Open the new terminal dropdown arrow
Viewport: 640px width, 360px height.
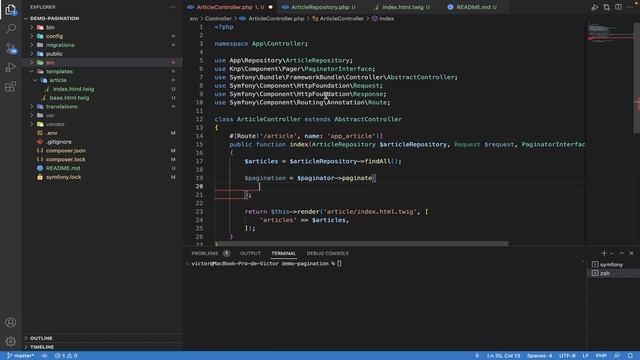point(611,253)
